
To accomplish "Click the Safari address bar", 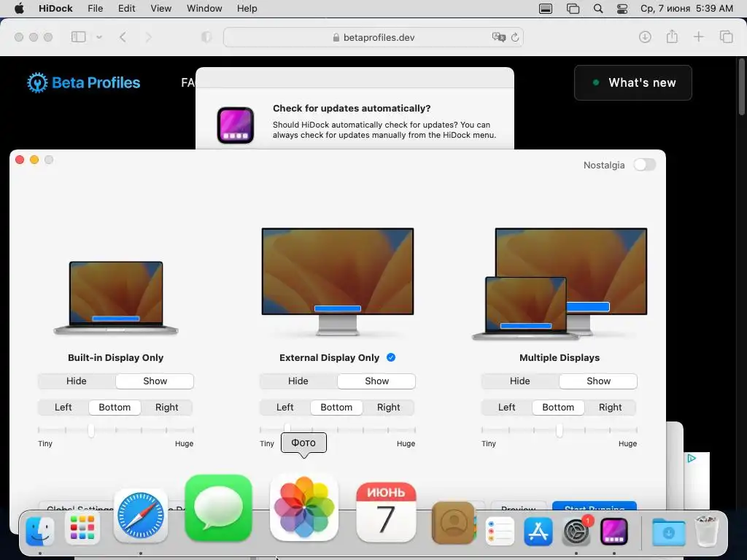I will tap(373, 37).
